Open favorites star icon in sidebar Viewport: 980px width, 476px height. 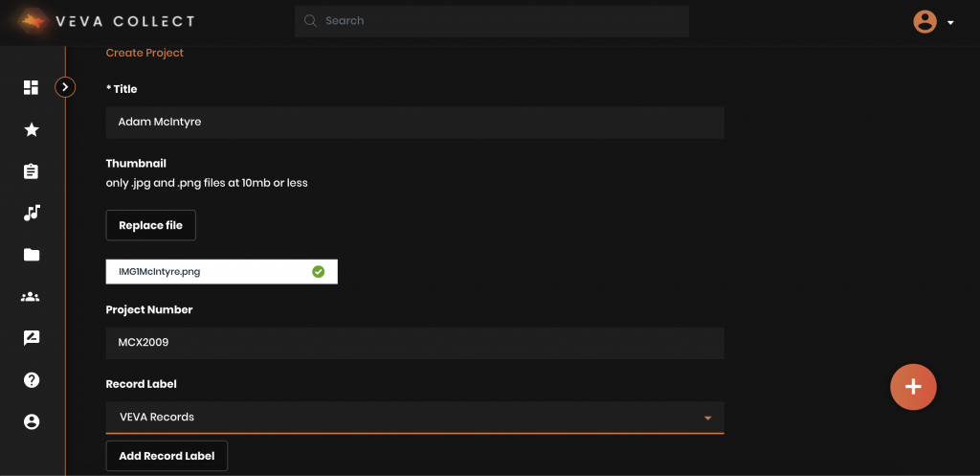click(32, 129)
